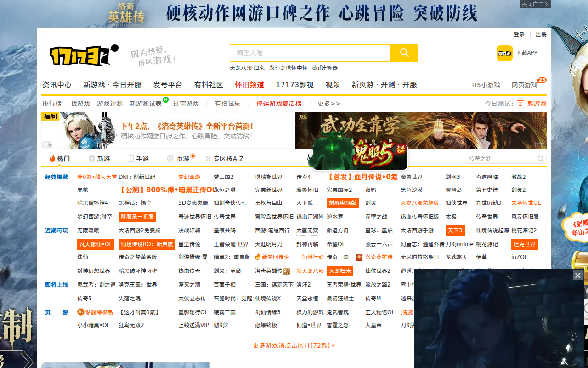Open 怀旧频道 in main navigation
The width and height of the screenshot is (588, 368).
(x=249, y=85)
